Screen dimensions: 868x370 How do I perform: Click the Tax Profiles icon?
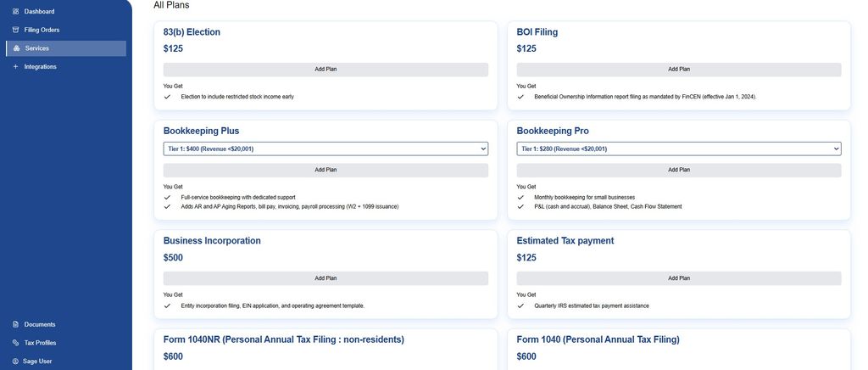point(15,343)
